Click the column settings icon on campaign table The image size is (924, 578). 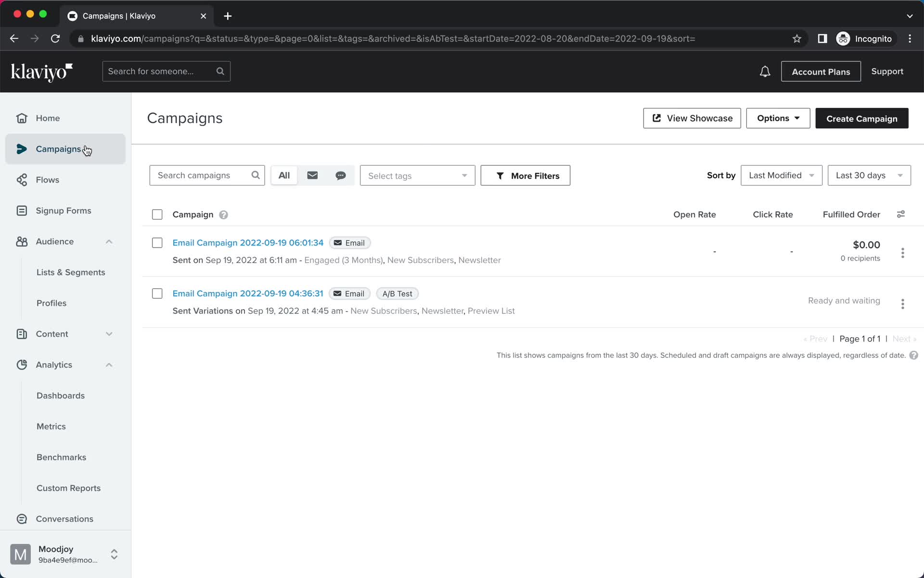click(901, 214)
